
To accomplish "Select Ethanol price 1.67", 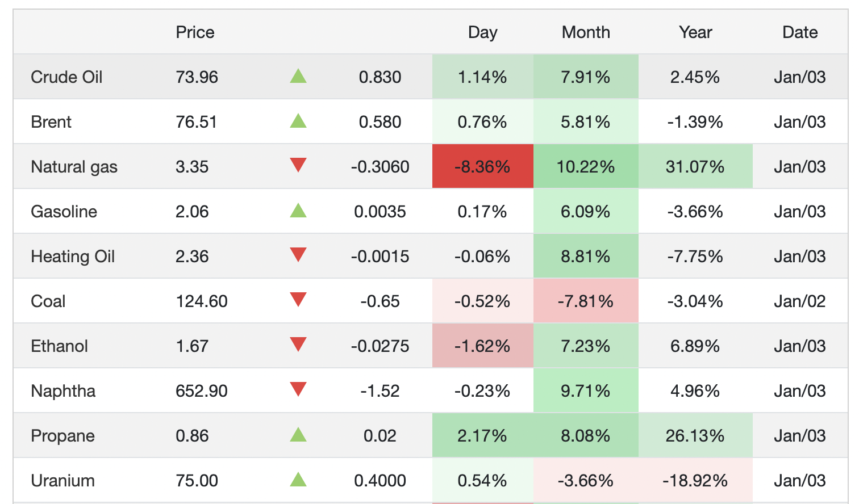I will coord(192,346).
